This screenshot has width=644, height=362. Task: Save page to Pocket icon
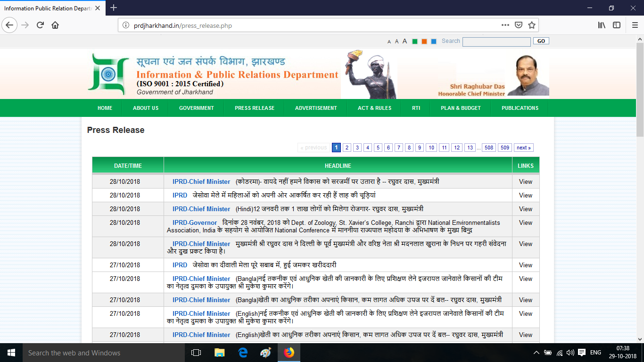click(x=518, y=25)
